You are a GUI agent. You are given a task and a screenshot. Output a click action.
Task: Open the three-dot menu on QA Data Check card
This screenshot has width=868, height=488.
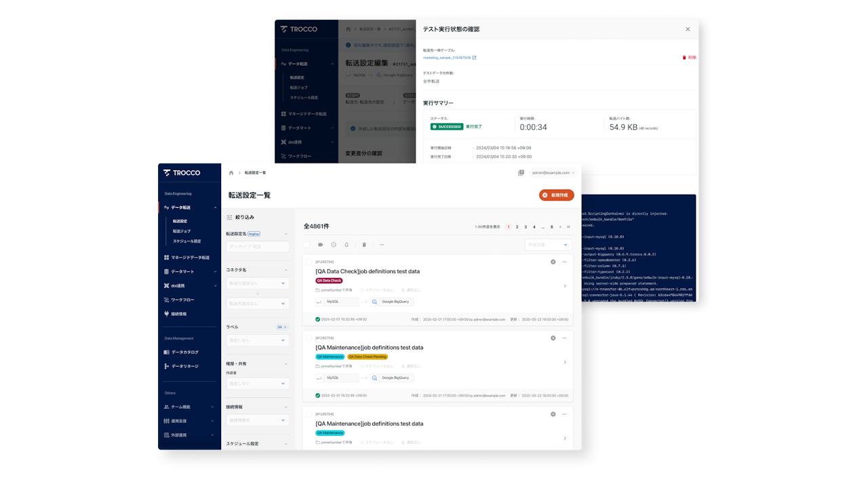tap(564, 262)
